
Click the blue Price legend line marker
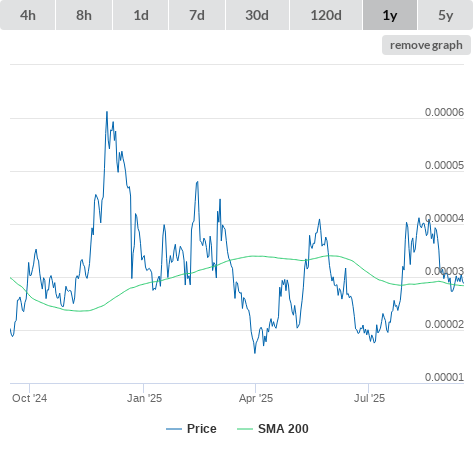[174, 429]
